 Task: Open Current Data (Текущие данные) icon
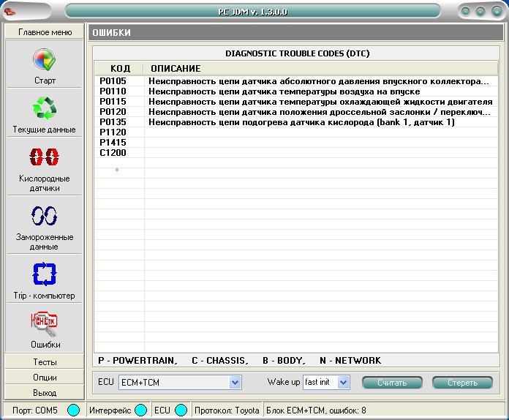45,110
